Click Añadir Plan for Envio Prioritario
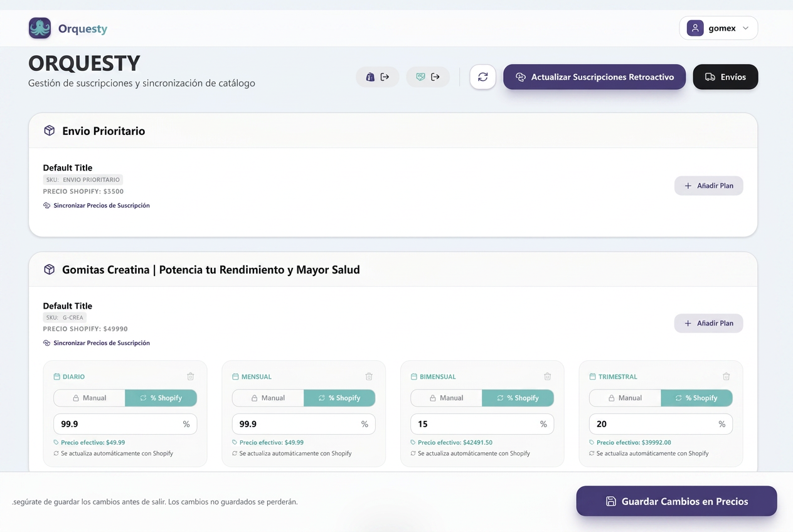Viewport: 793px width, 532px height. (709, 186)
